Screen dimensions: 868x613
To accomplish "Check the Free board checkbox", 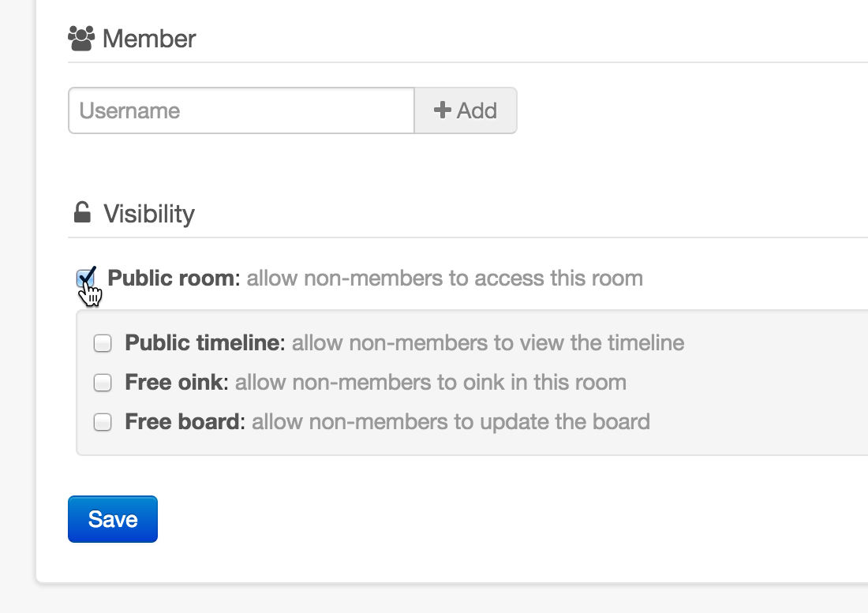I will tap(103, 422).
